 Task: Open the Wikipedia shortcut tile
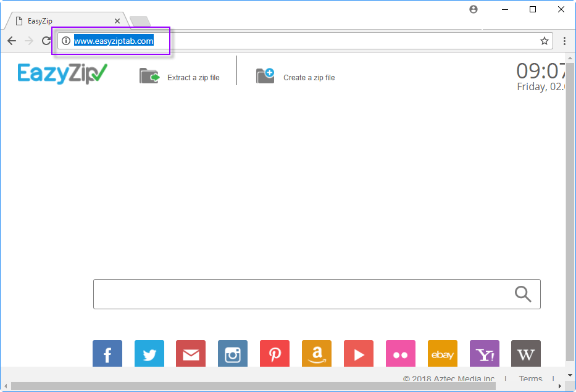tap(526, 354)
